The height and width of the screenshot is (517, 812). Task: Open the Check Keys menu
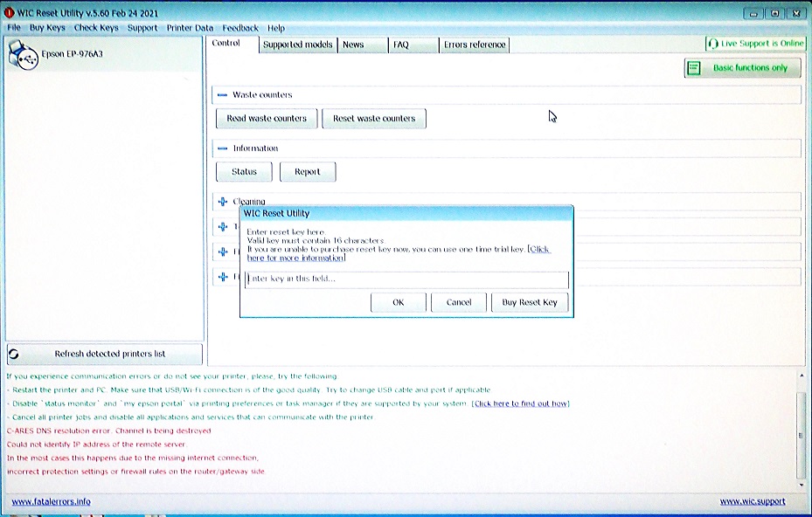[96, 27]
